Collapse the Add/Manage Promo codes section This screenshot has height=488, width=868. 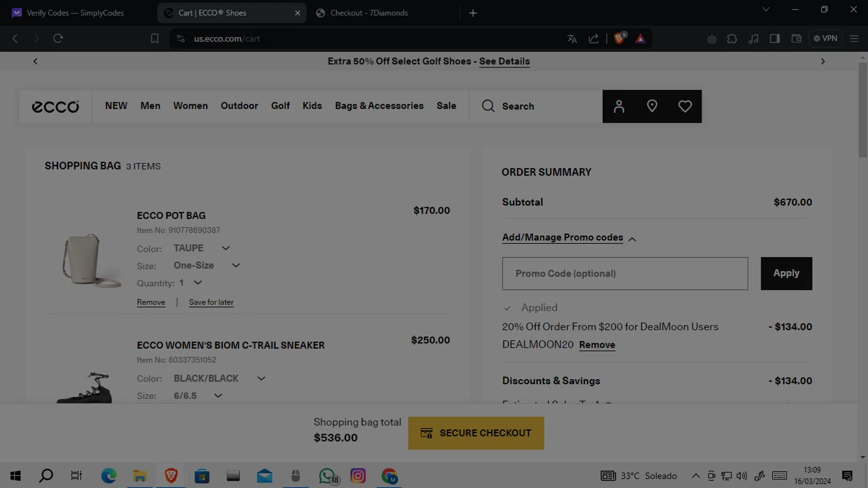pos(569,238)
